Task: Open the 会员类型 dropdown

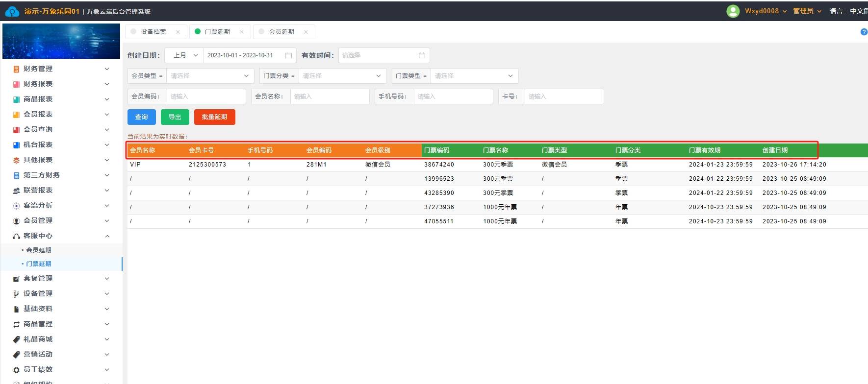Action: (210, 76)
